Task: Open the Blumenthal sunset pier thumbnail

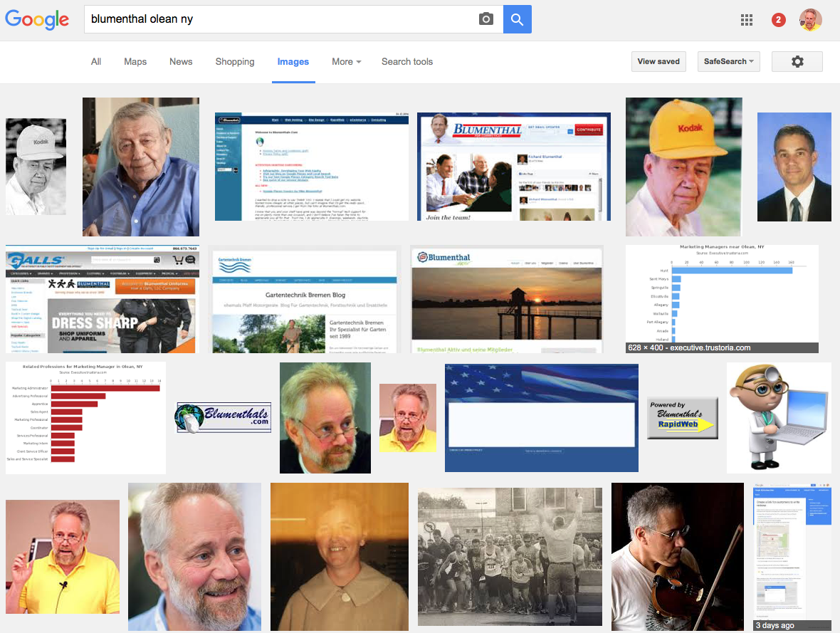Action: 507,299
